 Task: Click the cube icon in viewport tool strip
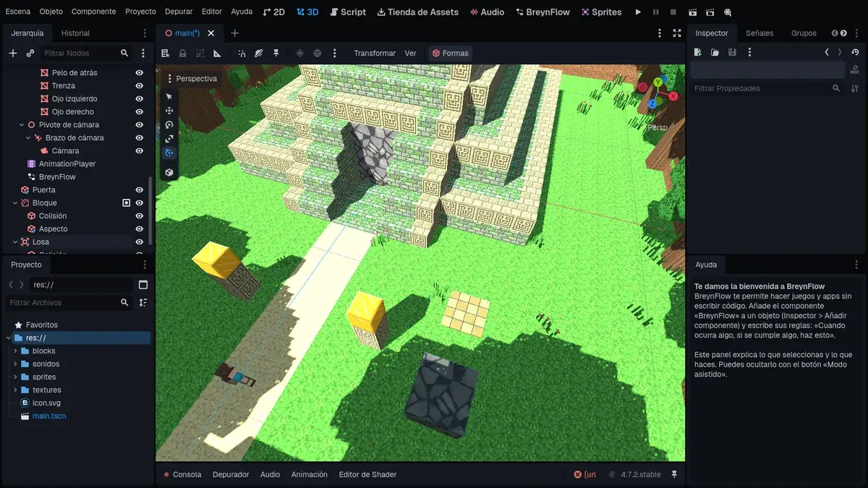169,173
